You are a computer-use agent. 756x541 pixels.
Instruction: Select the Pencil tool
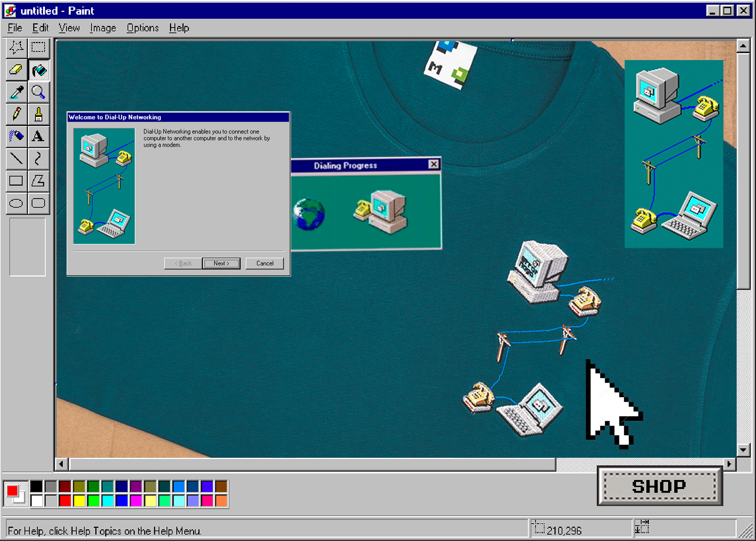coord(17,114)
